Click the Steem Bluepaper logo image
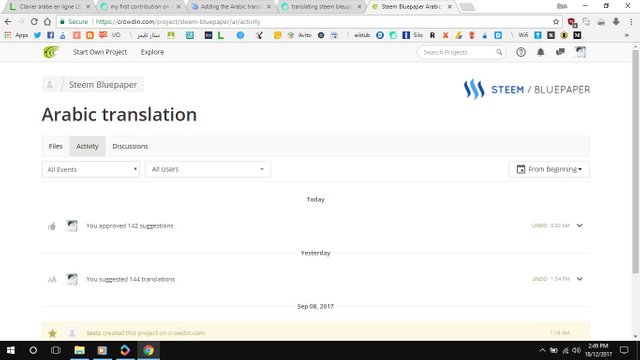The height and width of the screenshot is (360, 640). (x=527, y=89)
